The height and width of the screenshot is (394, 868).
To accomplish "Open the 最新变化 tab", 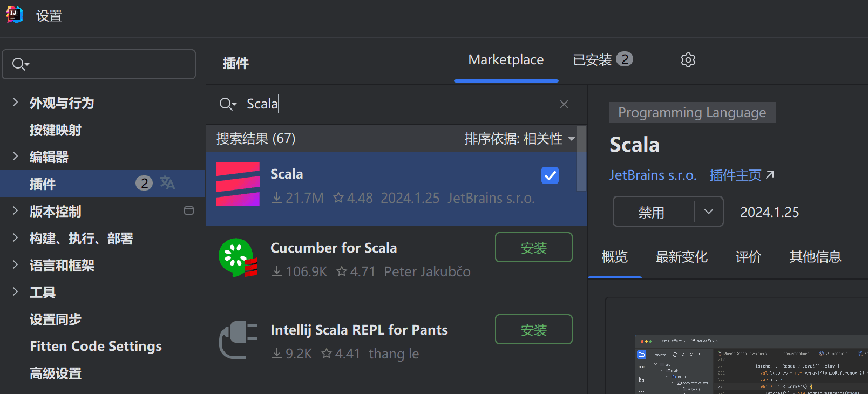I will click(681, 257).
